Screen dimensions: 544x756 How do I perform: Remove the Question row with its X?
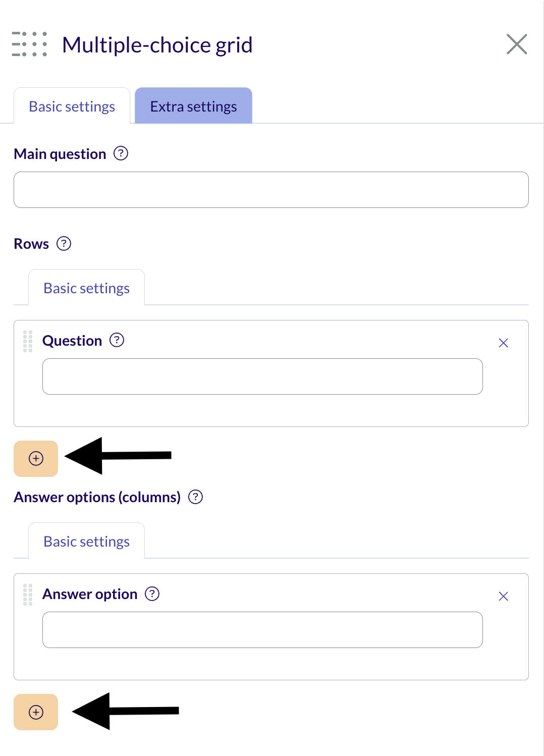[x=503, y=343]
